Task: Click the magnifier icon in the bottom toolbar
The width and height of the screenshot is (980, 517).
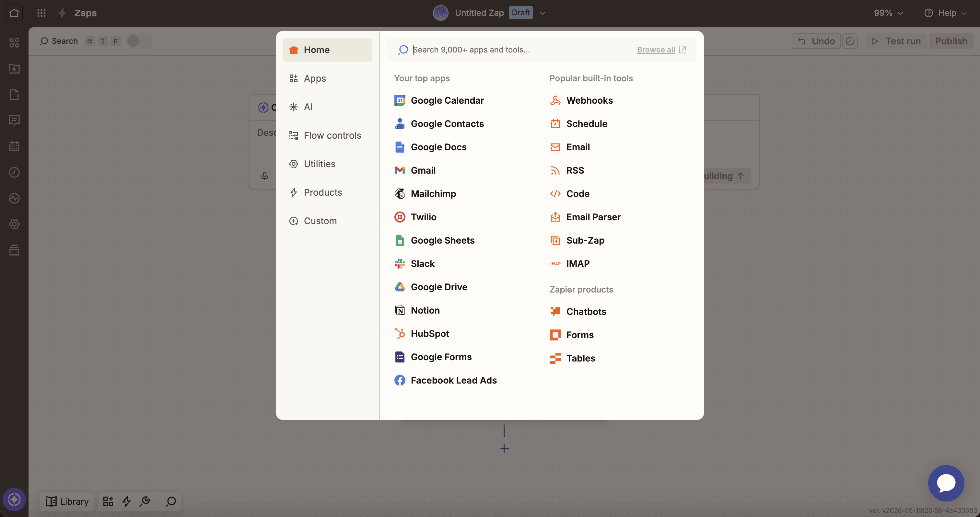Action: [171, 501]
